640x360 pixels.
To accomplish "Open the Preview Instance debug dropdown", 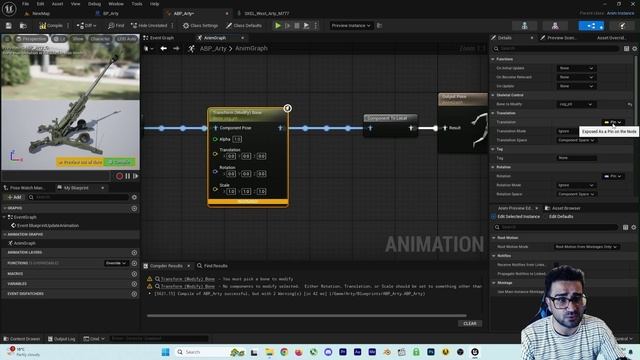I will tap(351, 26).
